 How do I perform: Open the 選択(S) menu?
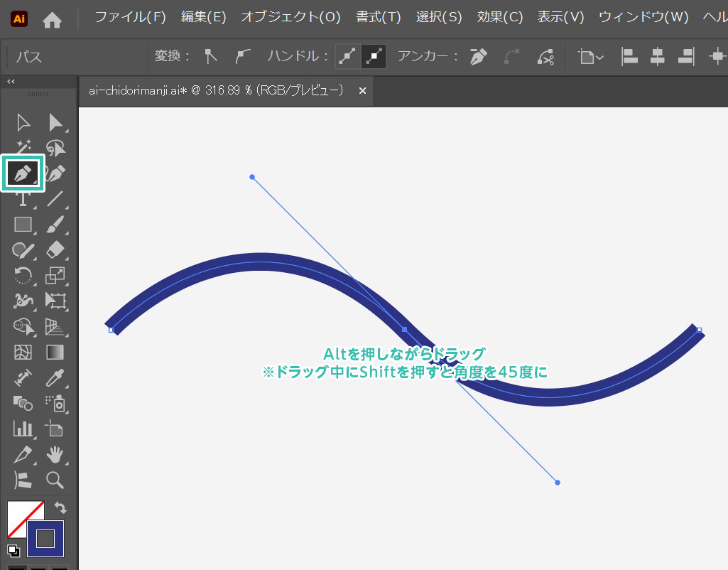439,18
